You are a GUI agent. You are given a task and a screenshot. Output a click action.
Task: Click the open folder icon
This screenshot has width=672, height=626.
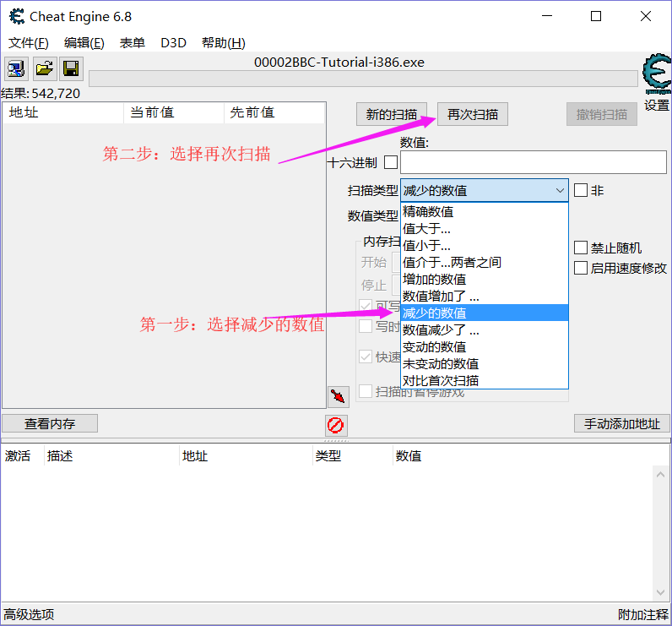(x=45, y=68)
